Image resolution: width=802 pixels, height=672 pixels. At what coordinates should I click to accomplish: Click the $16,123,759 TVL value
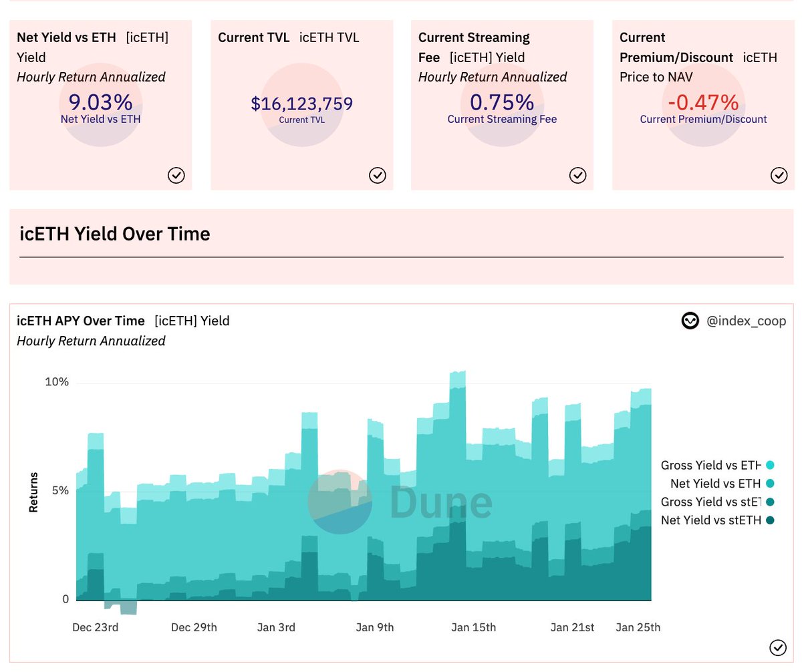tap(302, 104)
